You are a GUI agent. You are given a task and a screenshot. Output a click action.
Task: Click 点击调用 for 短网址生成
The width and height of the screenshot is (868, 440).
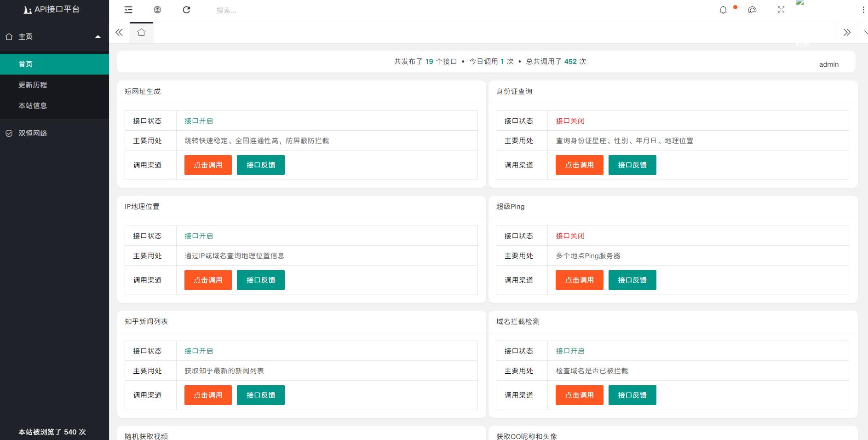click(208, 165)
